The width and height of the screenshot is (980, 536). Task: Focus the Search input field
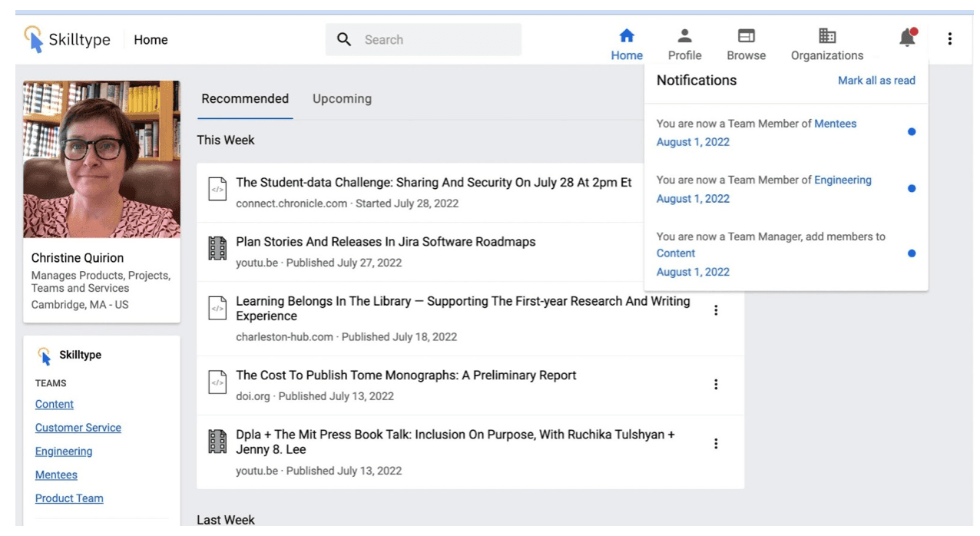(x=423, y=39)
